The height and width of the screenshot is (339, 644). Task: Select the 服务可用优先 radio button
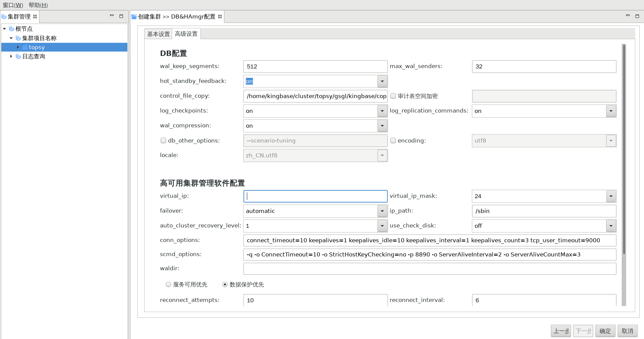coord(168,284)
